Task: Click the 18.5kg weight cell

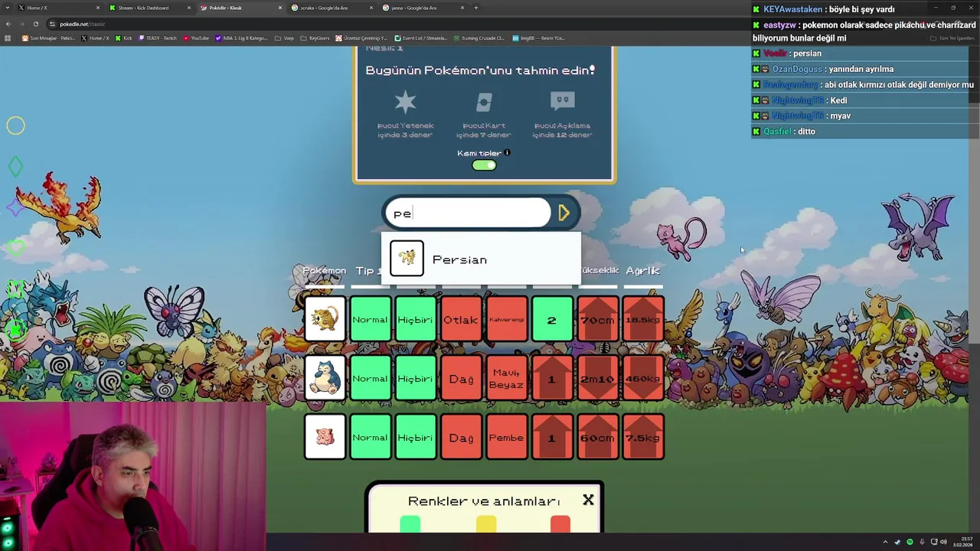Action: pos(643,319)
